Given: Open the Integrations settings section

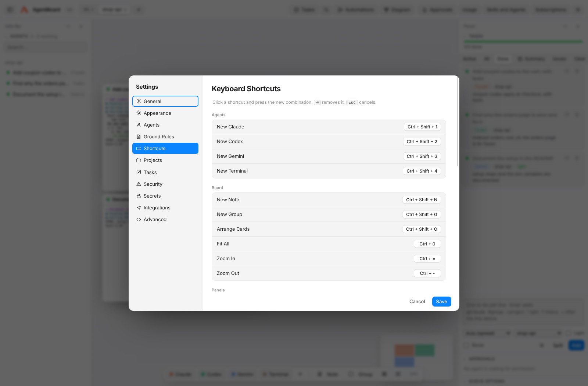Looking at the screenshot, I should click(x=165, y=208).
